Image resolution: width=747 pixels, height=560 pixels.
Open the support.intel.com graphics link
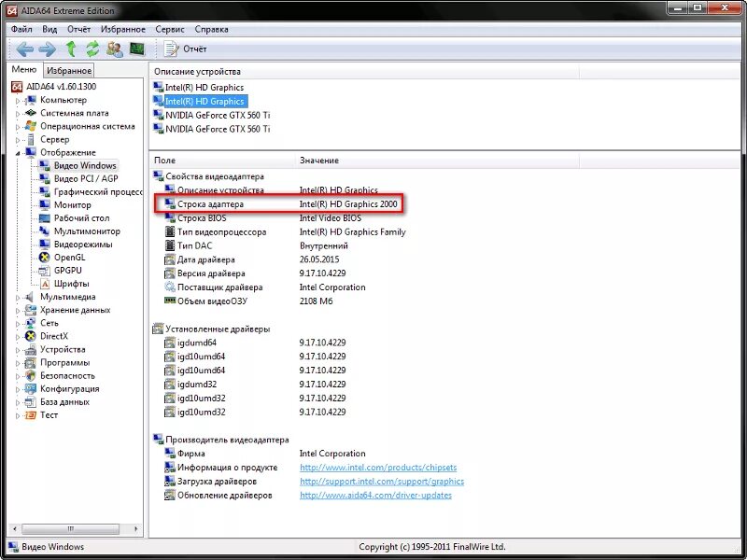tap(382, 482)
